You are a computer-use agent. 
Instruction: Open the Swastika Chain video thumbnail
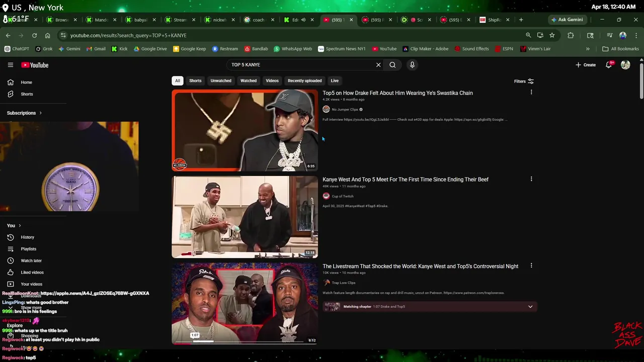point(245,130)
